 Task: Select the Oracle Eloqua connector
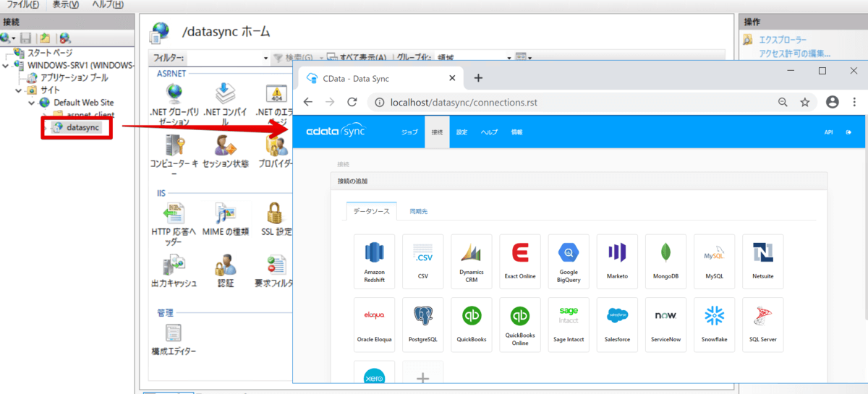coord(374,325)
